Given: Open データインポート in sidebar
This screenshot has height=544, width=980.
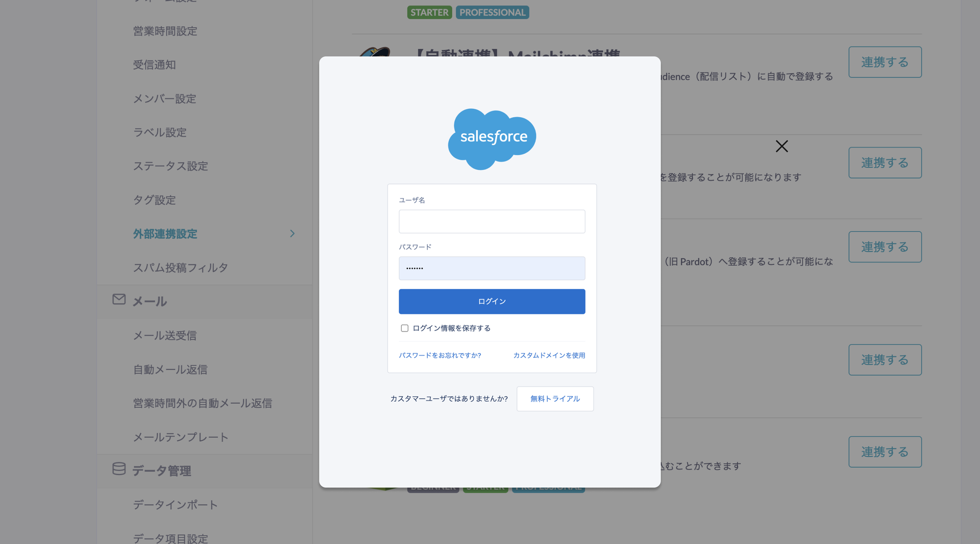Looking at the screenshot, I should pyautogui.click(x=175, y=504).
